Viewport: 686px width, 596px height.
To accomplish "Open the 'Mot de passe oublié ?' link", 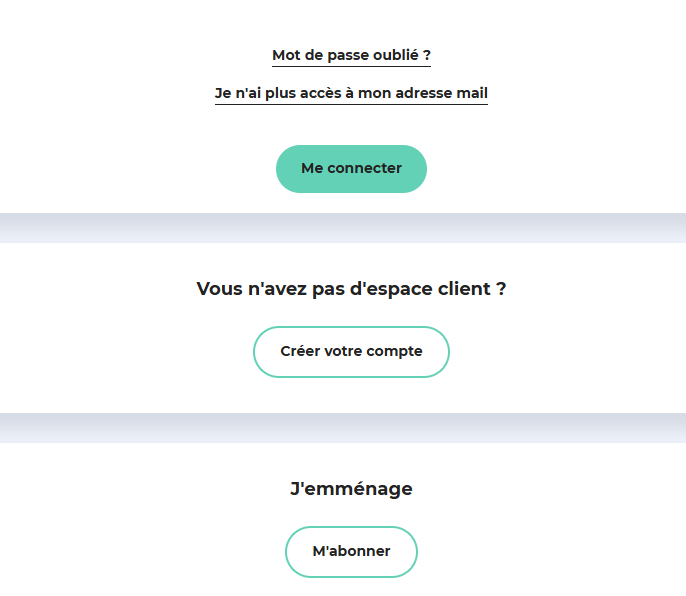I will [x=351, y=56].
